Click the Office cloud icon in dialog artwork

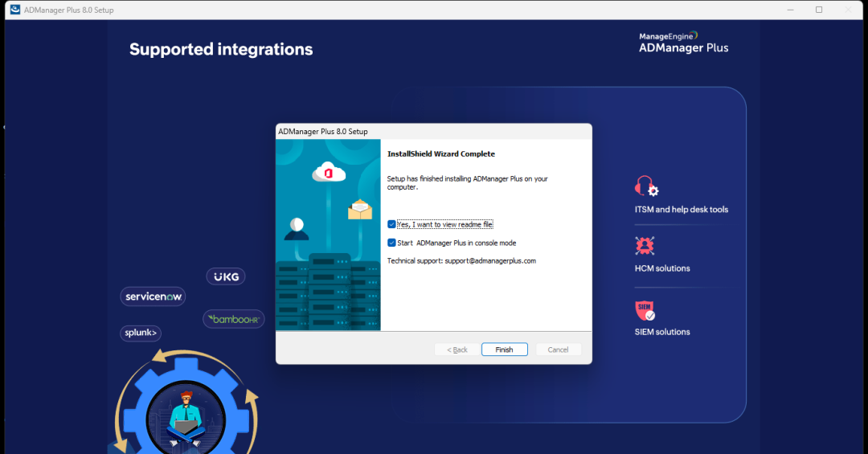click(329, 173)
